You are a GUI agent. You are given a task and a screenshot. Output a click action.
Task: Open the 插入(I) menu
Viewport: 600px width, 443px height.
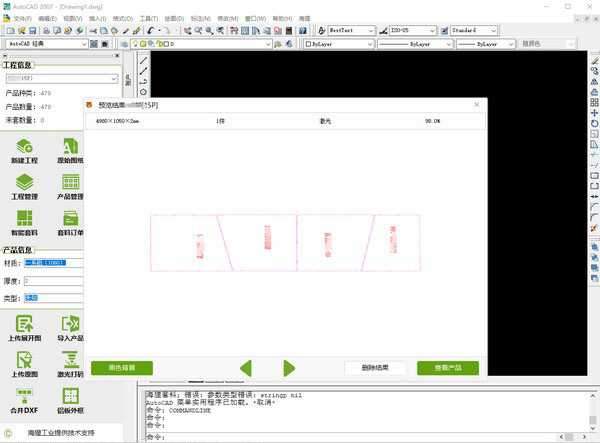point(96,18)
